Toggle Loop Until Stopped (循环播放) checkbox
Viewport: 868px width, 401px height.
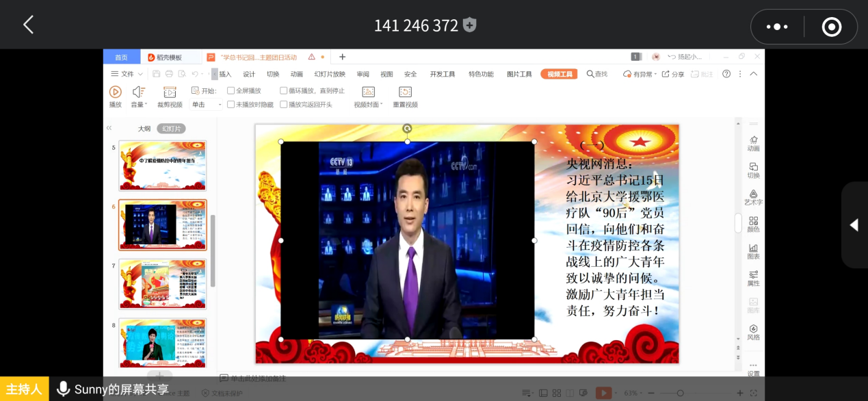(x=284, y=90)
